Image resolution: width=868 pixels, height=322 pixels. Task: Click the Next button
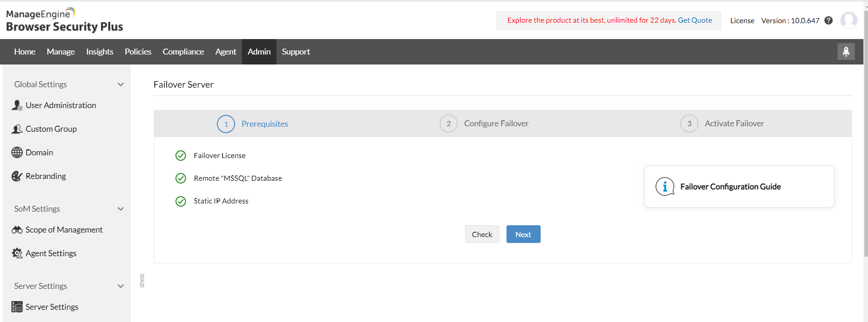coord(523,234)
